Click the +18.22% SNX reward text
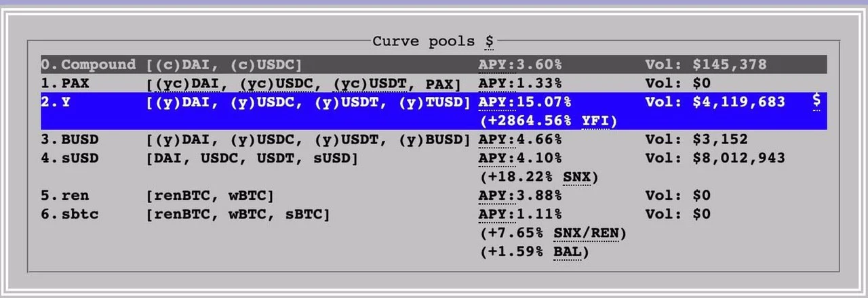The width and height of the screenshot is (868, 298). tap(538, 177)
